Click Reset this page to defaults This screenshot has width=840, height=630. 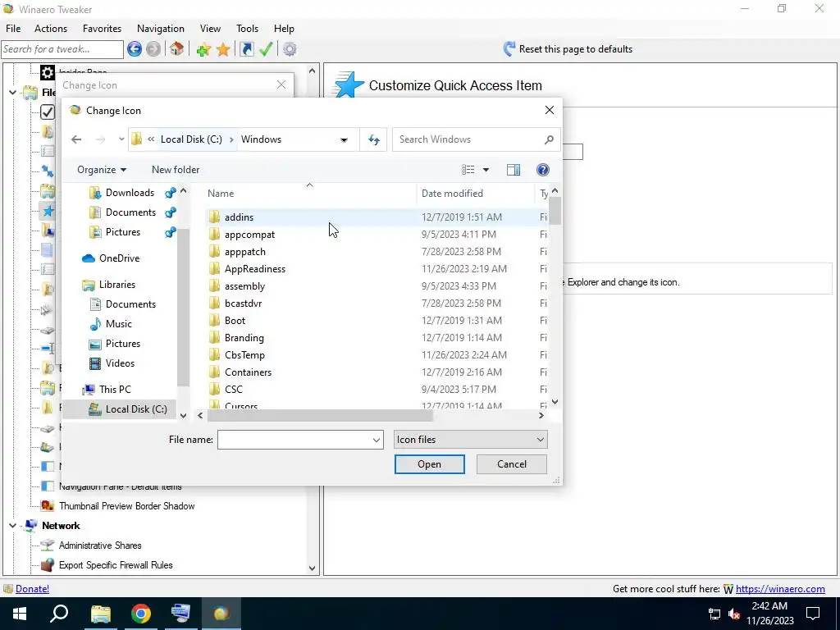pos(568,49)
